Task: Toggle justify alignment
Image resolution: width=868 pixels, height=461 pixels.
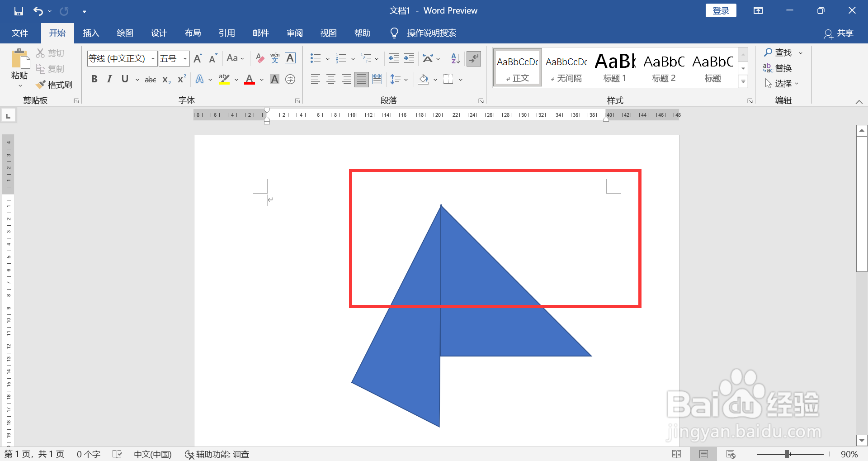Action: click(x=362, y=80)
